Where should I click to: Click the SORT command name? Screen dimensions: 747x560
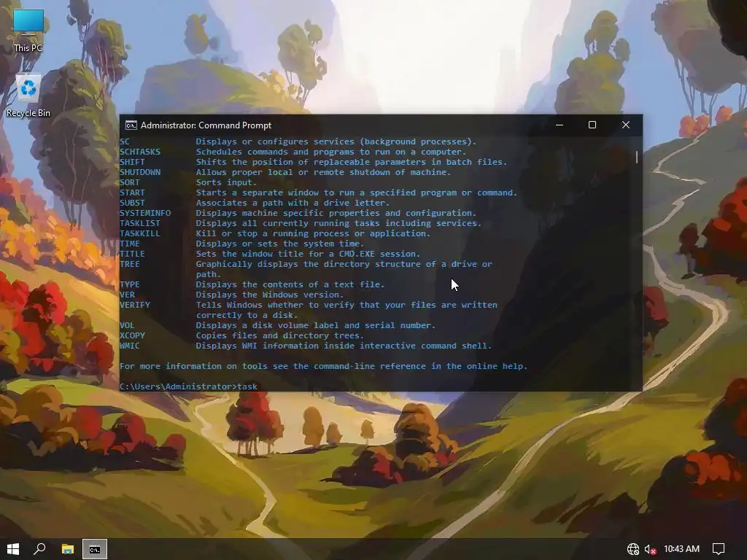(x=130, y=182)
